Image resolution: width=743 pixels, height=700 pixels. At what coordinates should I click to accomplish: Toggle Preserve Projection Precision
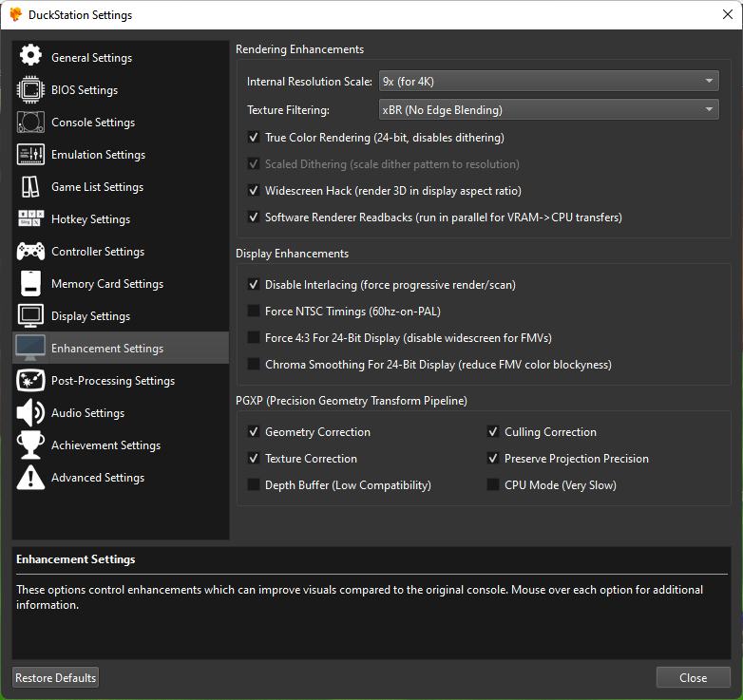[493, 458]
